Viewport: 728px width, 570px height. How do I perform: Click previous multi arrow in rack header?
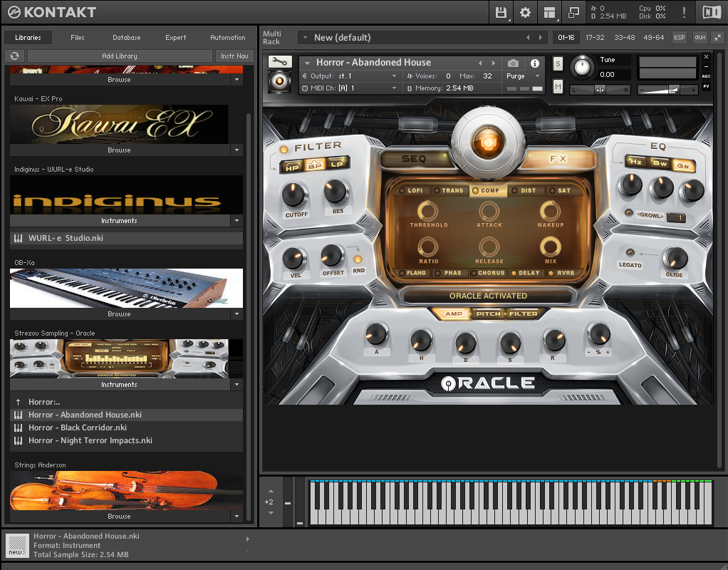point(527,38)
